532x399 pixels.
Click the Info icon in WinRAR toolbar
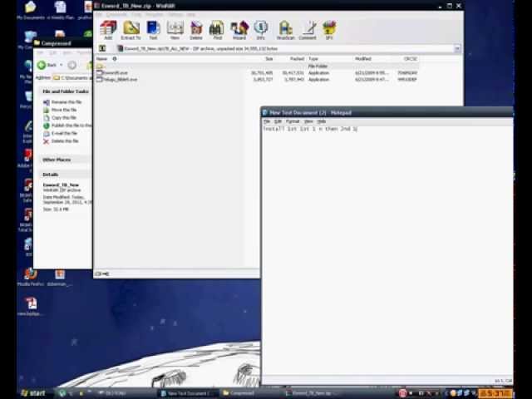tap(260, 30)
